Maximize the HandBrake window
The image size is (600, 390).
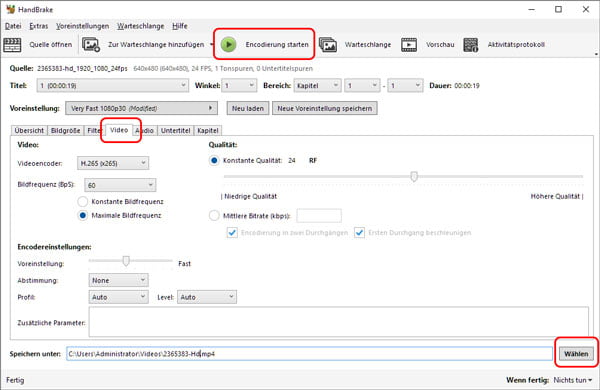558,10
